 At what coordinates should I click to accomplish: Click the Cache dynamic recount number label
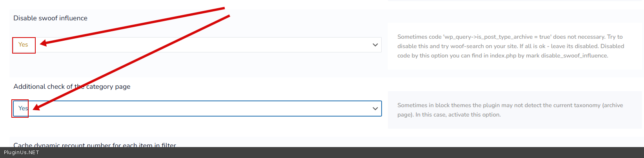pyautogui.click(x=95, y=145)
